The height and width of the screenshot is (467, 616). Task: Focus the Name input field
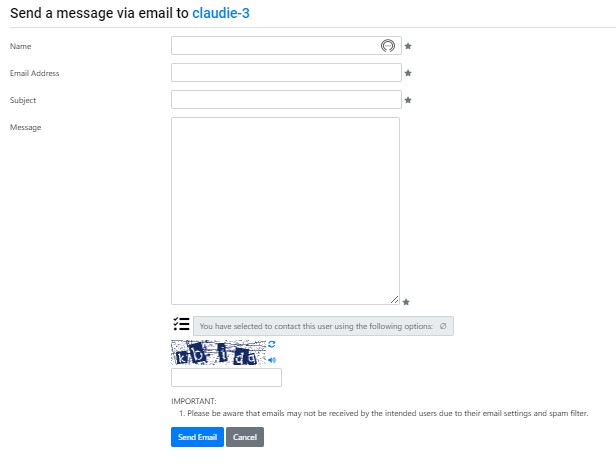pyautogui.click(x=286, y=46)
